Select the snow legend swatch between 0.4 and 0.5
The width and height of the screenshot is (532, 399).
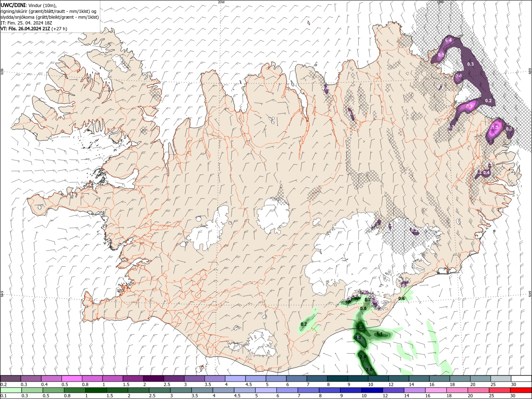52,379
